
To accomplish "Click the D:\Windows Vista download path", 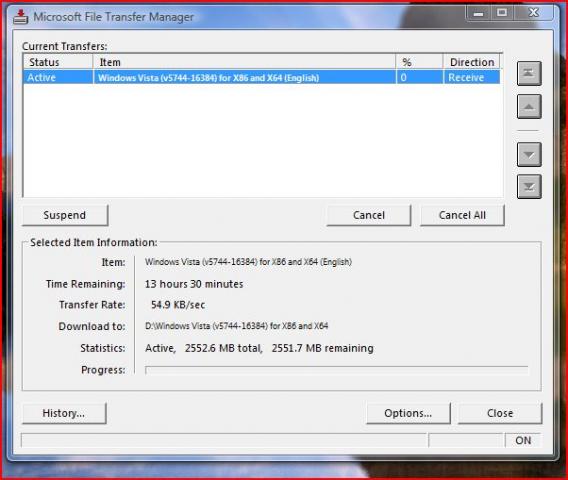I will click(237, 326).
